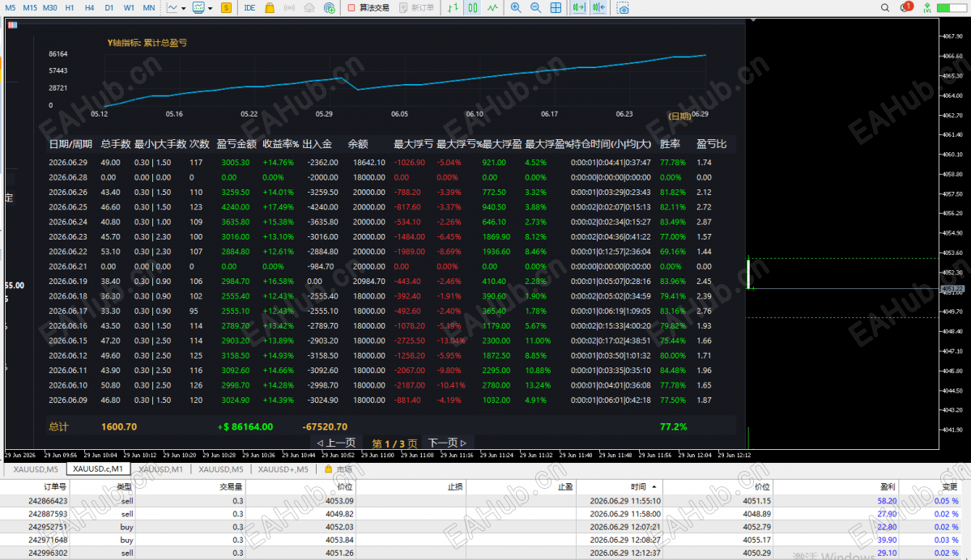
Task: Click total profit +$ 86164.00
Action: click(x=245, y=427)
